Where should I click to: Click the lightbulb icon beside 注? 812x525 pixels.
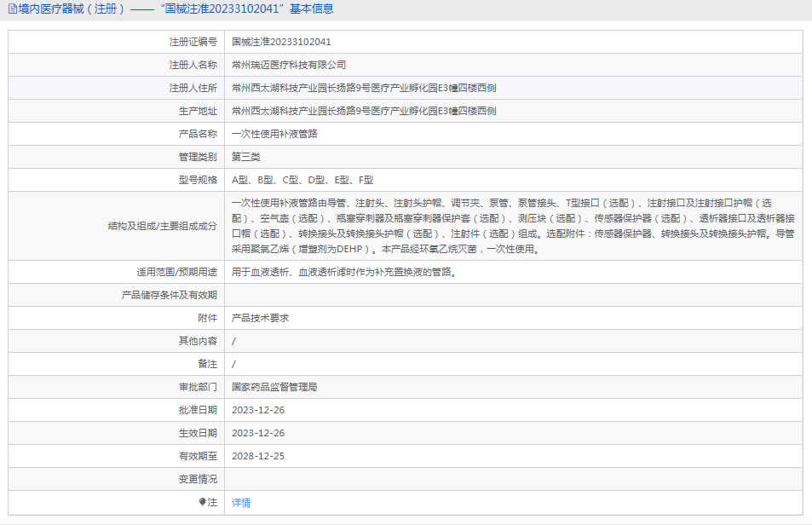203,502
